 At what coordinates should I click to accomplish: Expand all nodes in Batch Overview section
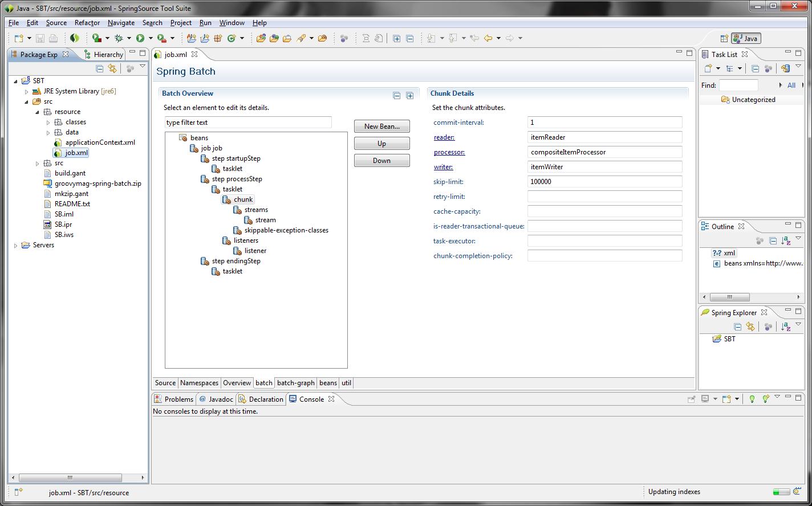409,95
